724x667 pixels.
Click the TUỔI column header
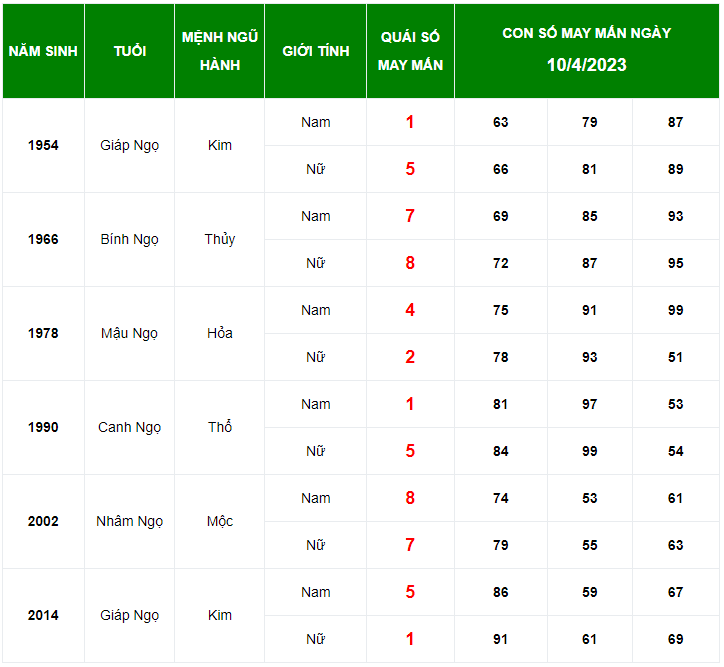129,51
